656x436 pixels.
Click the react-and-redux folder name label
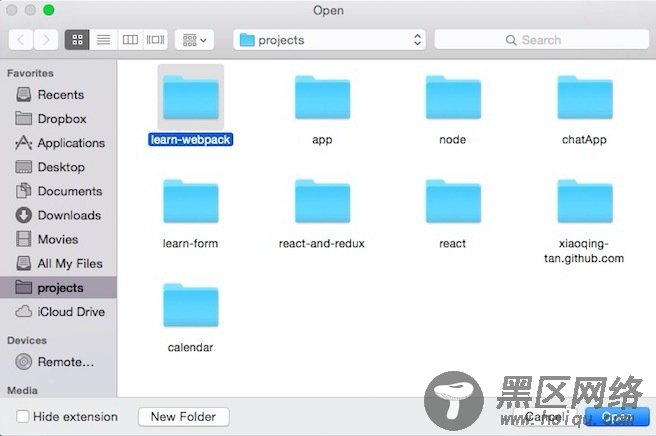[x=322, y=244]
